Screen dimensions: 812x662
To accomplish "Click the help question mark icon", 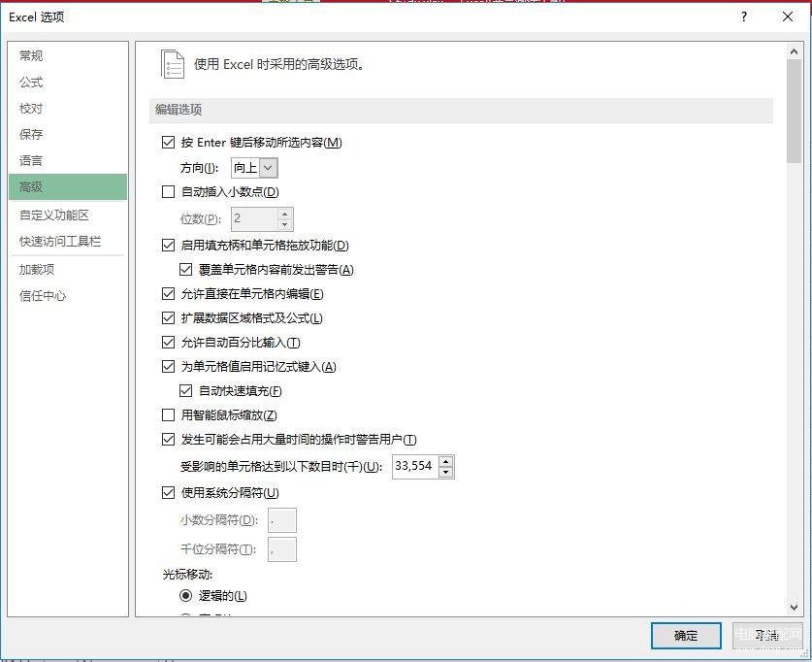I will 744,17.
